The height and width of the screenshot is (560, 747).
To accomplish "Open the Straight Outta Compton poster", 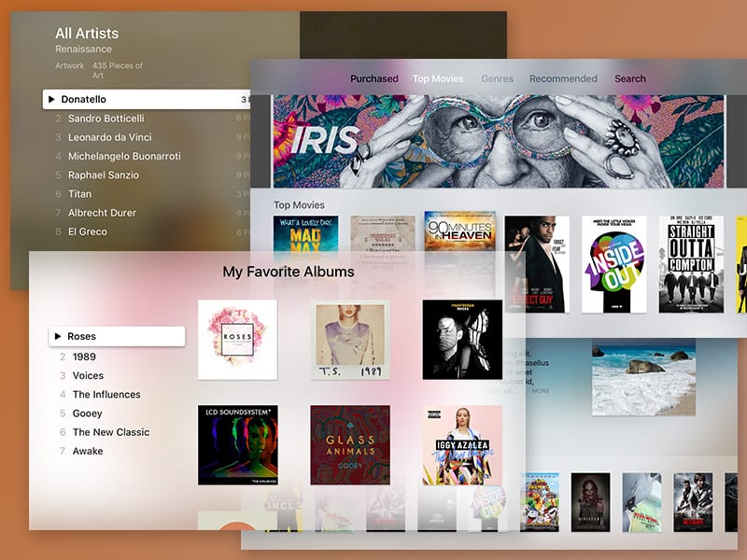I will click(x=691, y=264).
